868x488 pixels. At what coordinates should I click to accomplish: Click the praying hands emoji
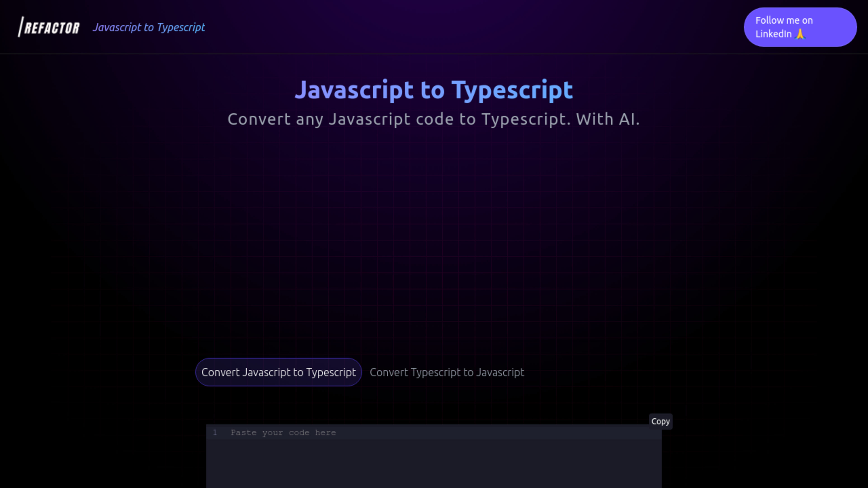800,34
